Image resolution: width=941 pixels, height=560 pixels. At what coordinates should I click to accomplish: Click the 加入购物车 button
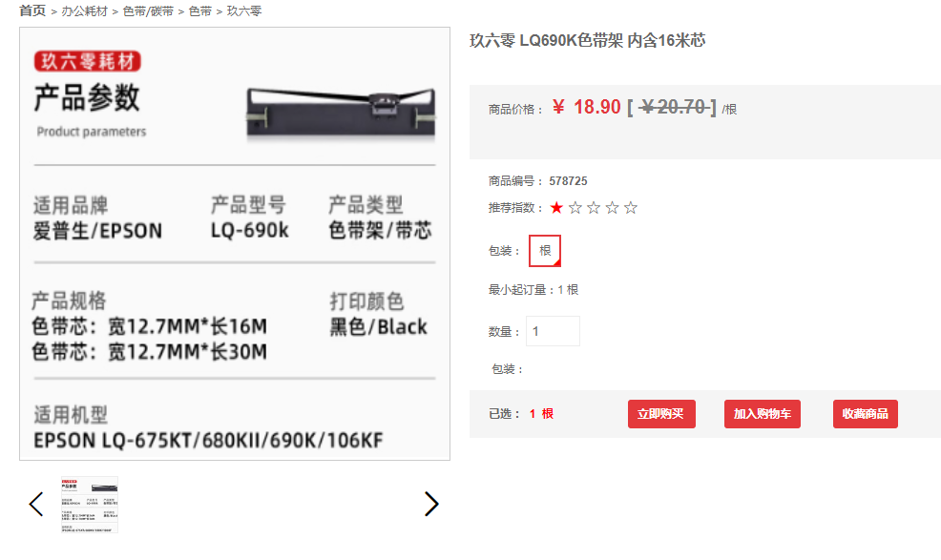(763, 414)
